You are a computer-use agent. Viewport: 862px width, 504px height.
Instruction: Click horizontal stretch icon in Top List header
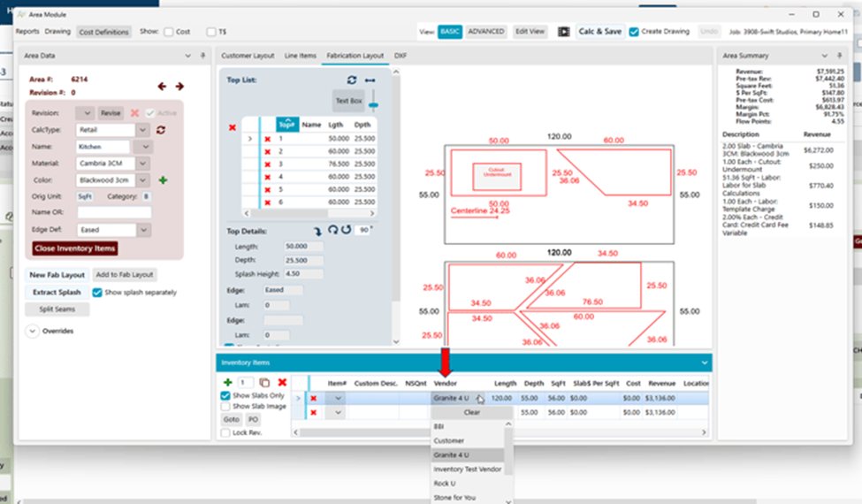click(370, 80)
